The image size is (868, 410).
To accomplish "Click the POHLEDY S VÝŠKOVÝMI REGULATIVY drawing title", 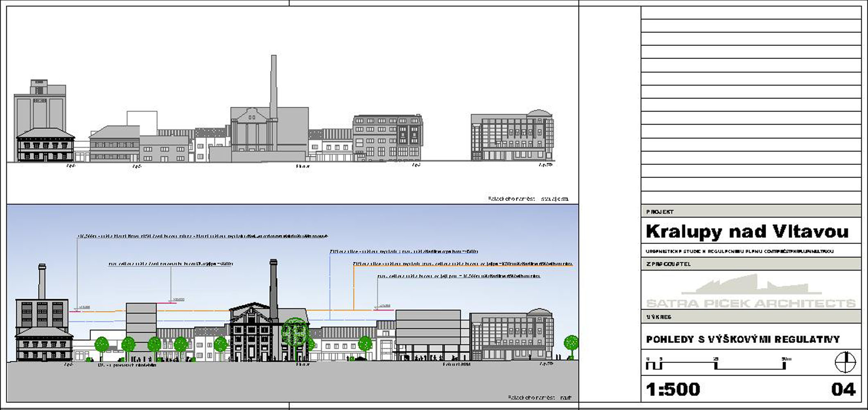I will pos(743,339).
